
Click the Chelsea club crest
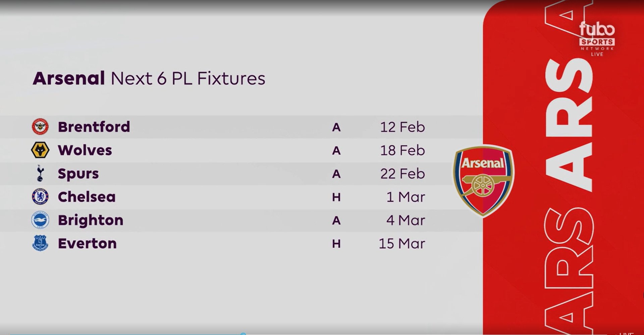(40, 197)
